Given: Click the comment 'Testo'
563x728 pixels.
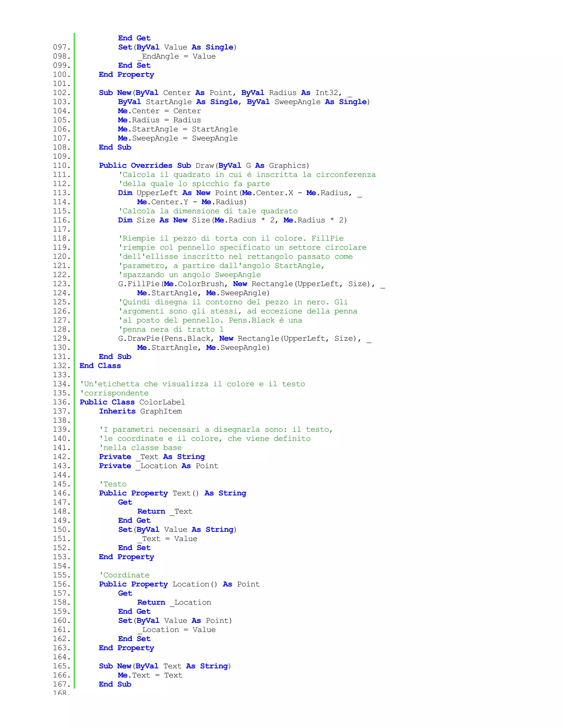Looking at the screenshot, I should point(113,484).
